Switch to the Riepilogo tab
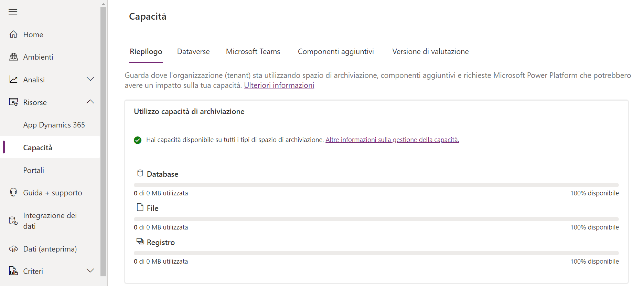Image resolution: width=644 pixels, height=286 pixels. [146, 52]
